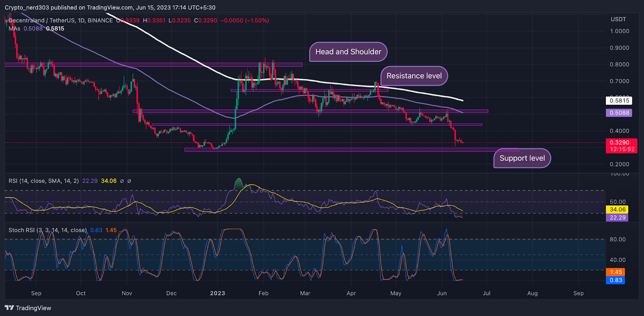Click the 80.00 Stoch RSI axis label
This screenshot has width=644, height=316.
point(617,239)
